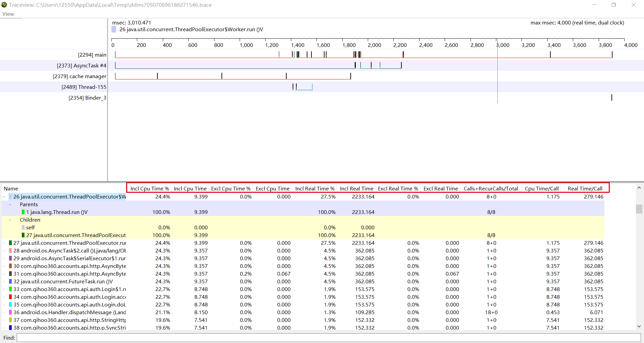Expand method 32 FutureTask.run row
644x343 pixels.
(x=4, y=282)
